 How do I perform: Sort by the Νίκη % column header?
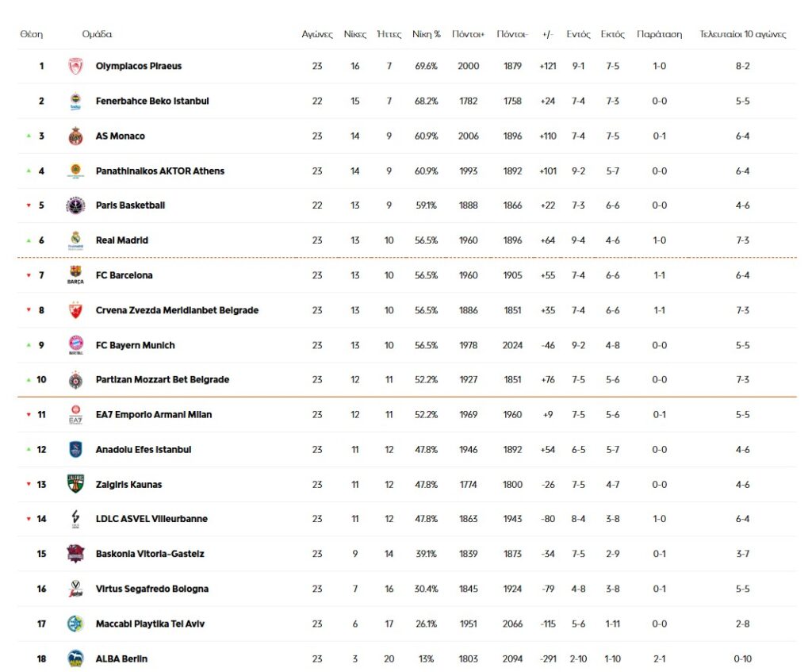426,35
